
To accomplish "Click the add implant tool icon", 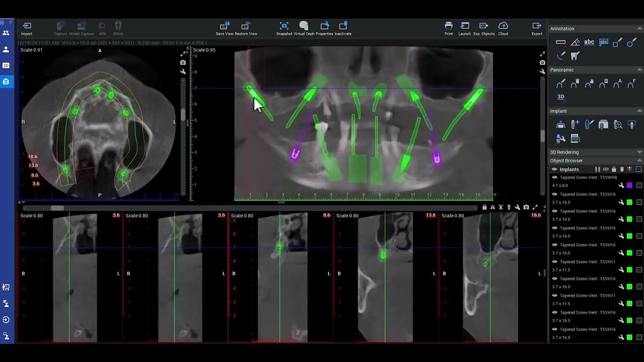I will click(x=575, y=125).
